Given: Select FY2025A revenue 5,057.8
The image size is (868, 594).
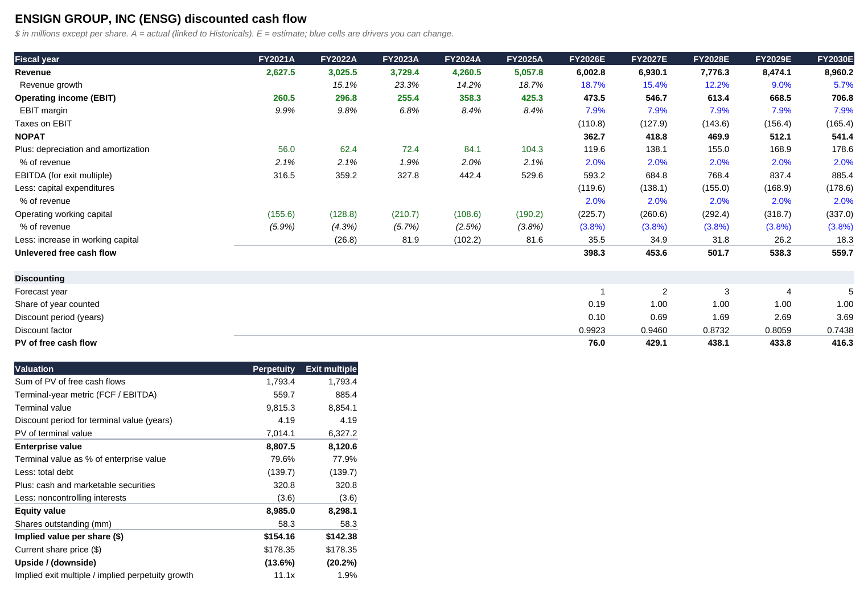Looking at the screenshot, I should point(529,72).
